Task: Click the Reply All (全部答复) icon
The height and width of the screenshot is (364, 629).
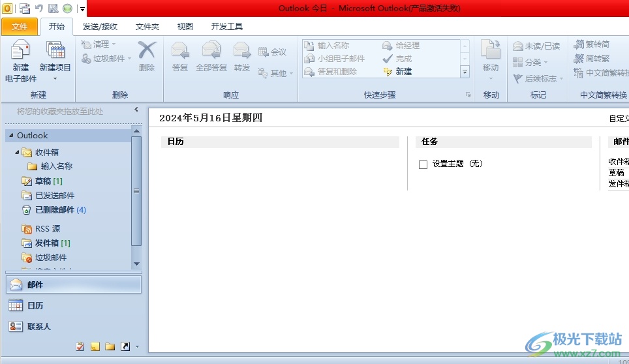Action: click(x=211, y=51)
